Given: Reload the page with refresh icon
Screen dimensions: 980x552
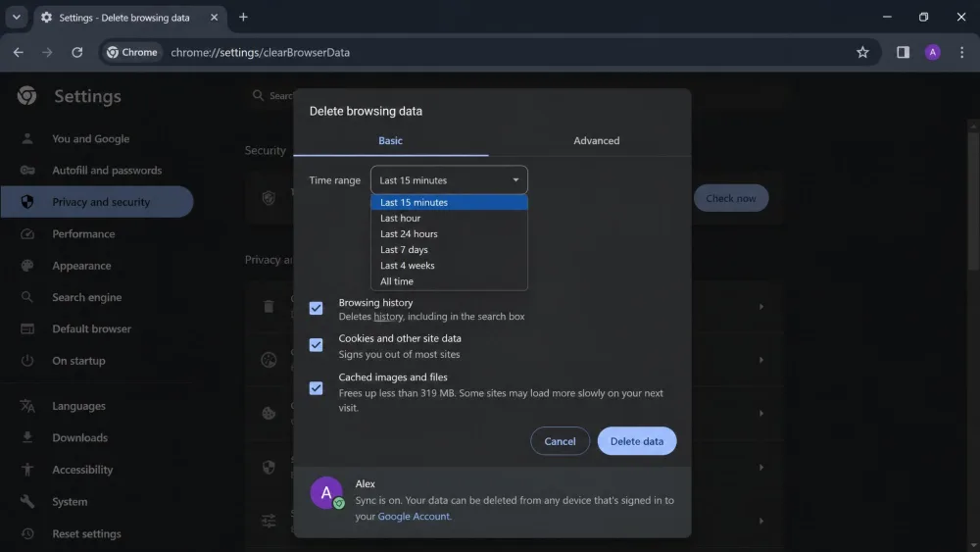Looking at the screenshot, I should [76, 53].
